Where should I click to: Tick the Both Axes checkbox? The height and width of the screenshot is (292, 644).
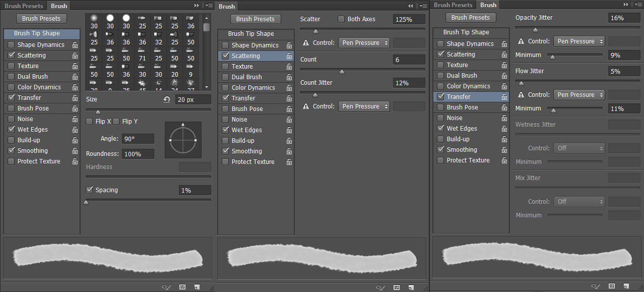click(x=341, y=19)
